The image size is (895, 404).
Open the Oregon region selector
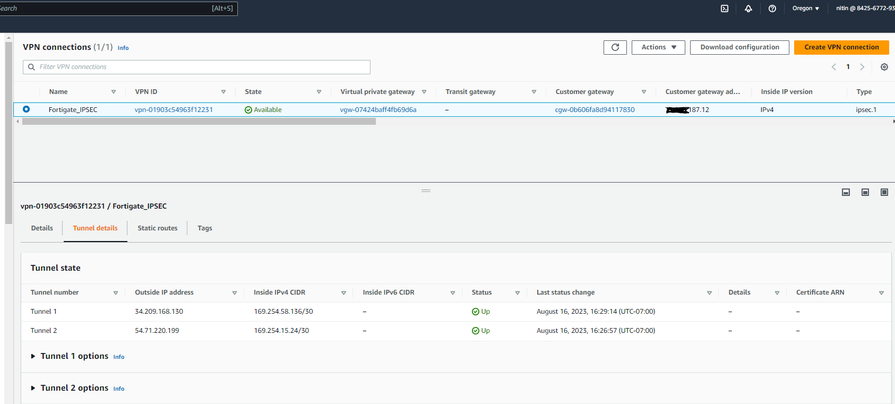(x=805, y=8)
